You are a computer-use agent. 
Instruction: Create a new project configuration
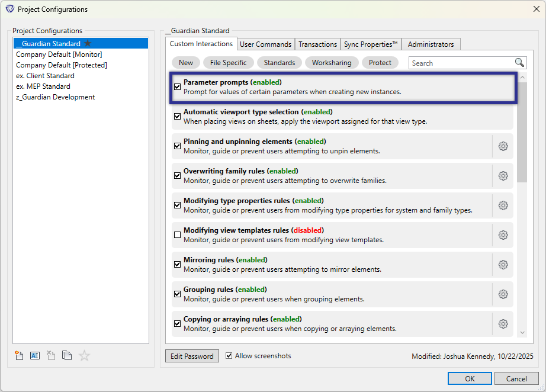19,355
